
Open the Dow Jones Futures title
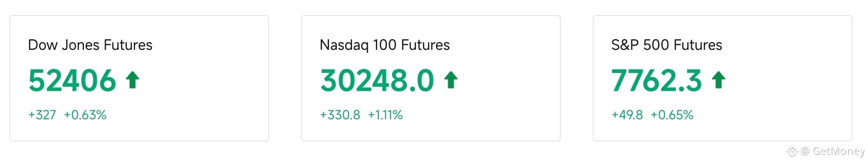[90, 45]
